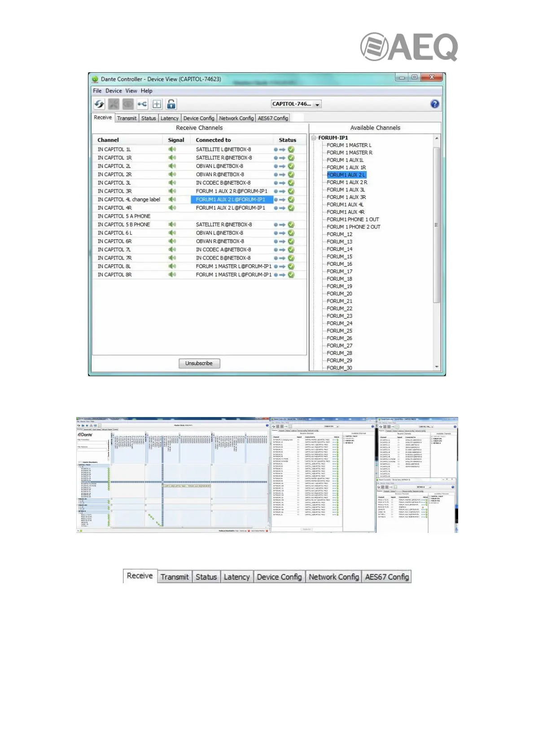Viewport: 534px width, 756px height.
Task: Select the IN CAPITOL 5 A PHONE channel row
Action: click(199, 216)
